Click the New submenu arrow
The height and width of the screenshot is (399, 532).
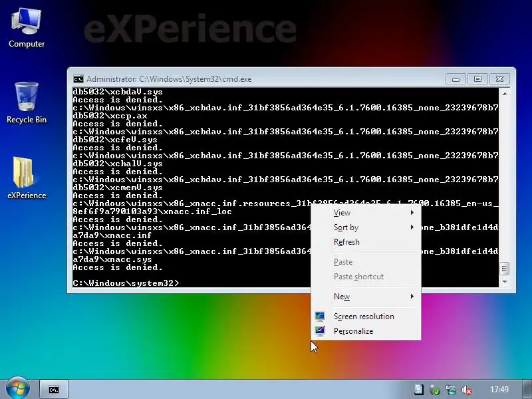pos(412,297)
